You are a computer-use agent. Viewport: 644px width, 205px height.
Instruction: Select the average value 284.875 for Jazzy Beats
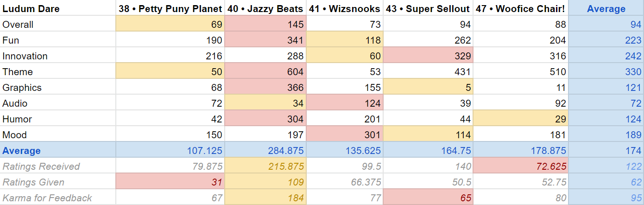point(265,150)
